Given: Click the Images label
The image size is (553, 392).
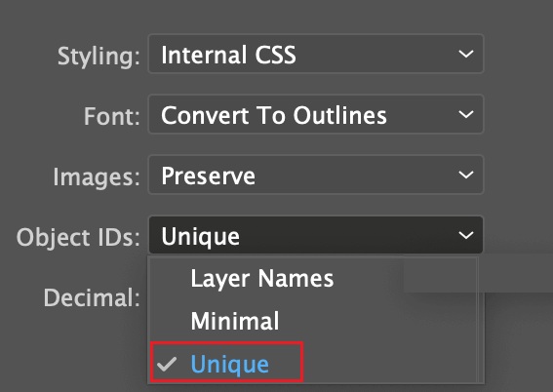Looking at the screenshot, I should coord(97,177).
